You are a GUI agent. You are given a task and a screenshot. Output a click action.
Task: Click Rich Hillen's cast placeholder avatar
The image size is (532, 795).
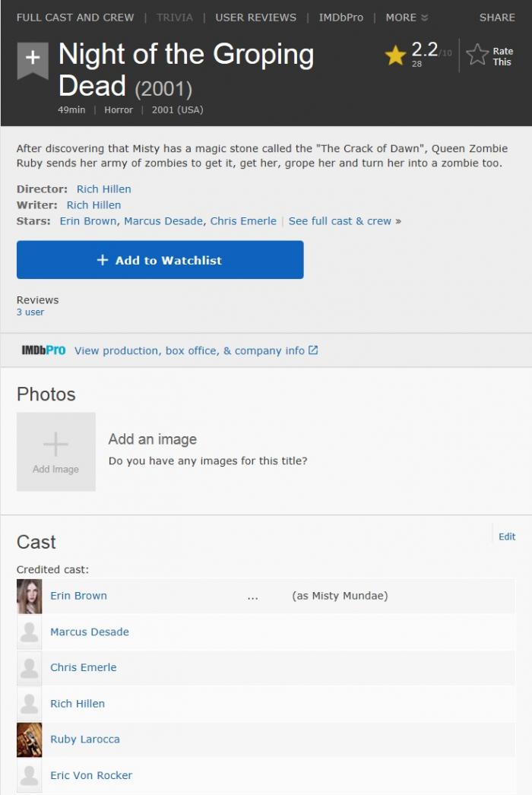coord(30,704)
